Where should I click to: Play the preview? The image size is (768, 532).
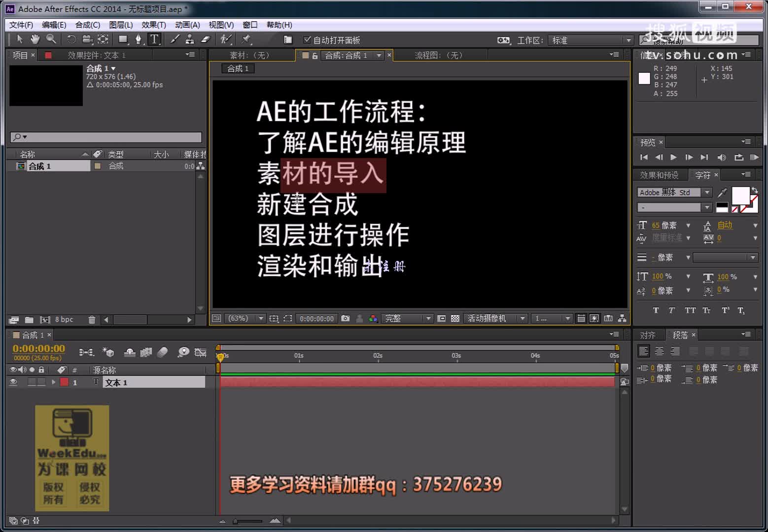coord(673,158)
